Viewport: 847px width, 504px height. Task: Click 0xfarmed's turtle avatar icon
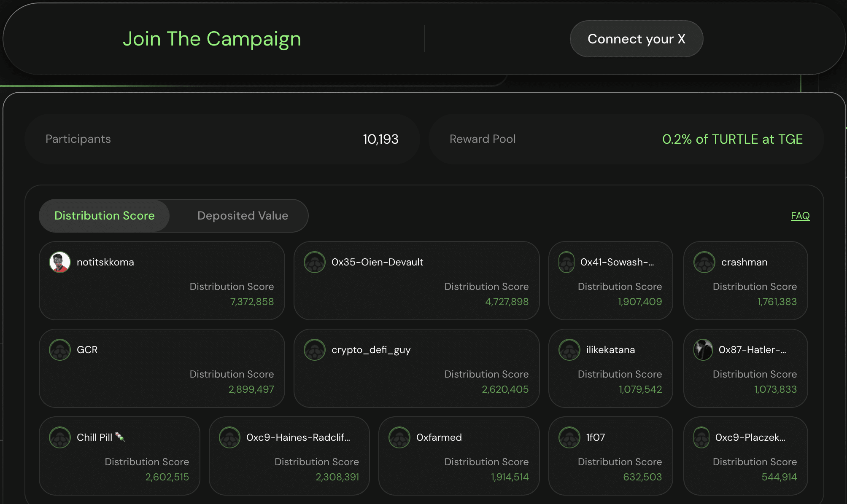pyautogui.click(x=399, y=437)
